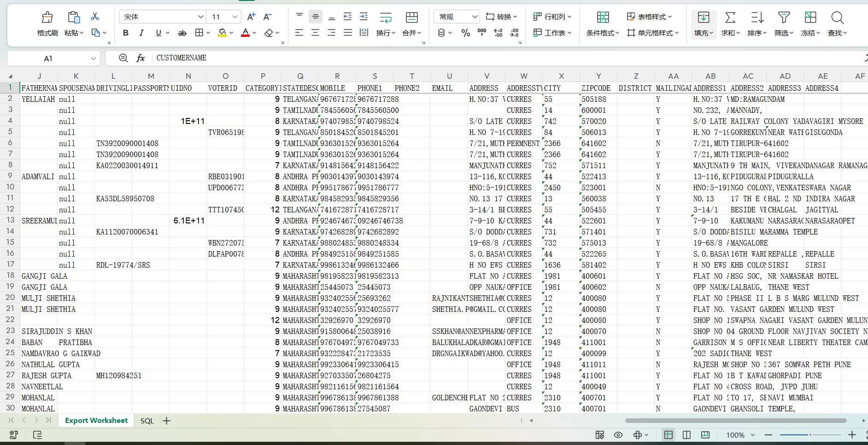Click the currency format icon
This screenshot has width=868, height=445.
pyautogui.click(x=441, y=33)
